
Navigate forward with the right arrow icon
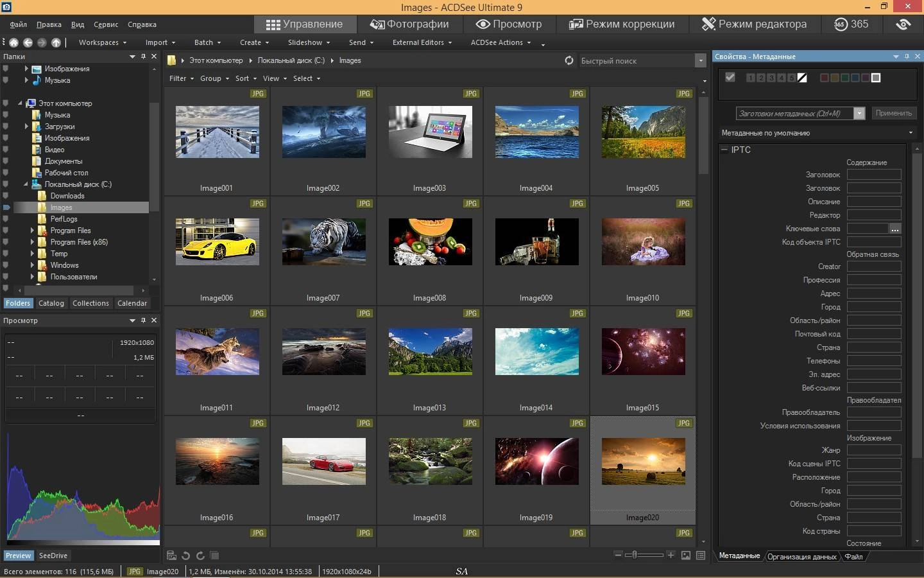tap(42, 42)
